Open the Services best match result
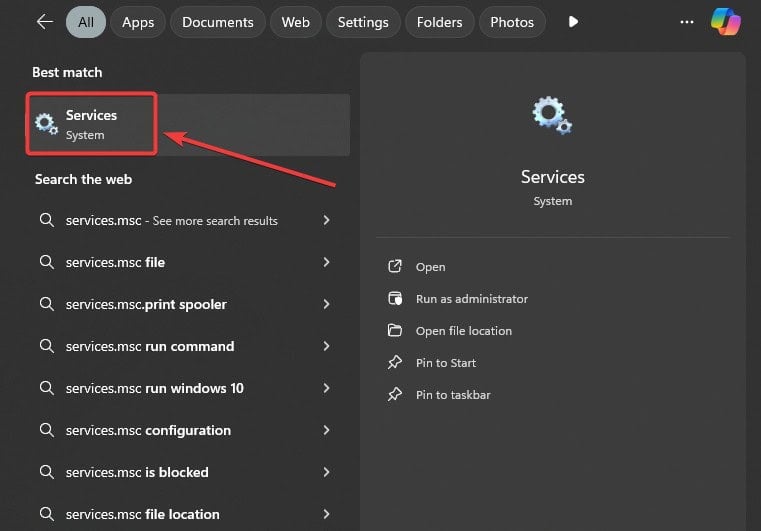 [188, 124]
